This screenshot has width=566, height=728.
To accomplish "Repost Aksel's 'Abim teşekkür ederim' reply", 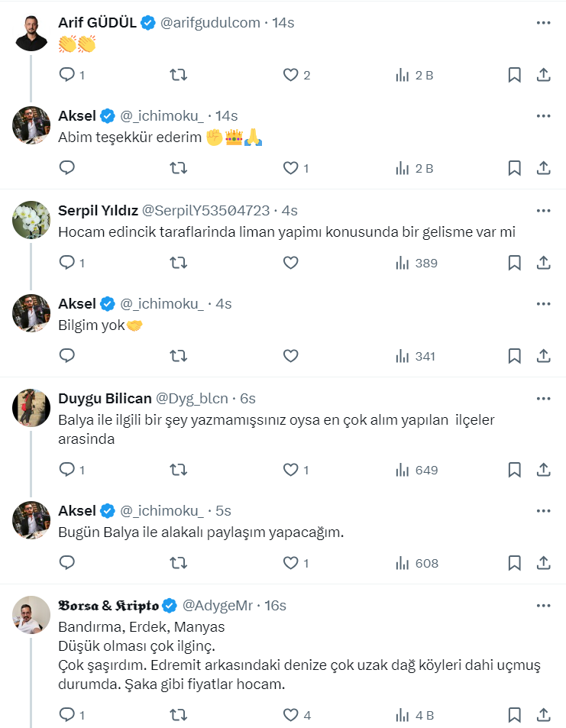I will pos(178,168).
